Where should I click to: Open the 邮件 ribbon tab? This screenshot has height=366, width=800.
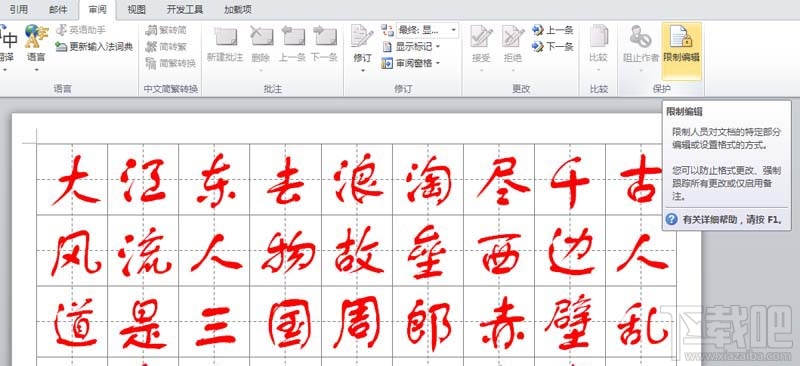[58, 9]
